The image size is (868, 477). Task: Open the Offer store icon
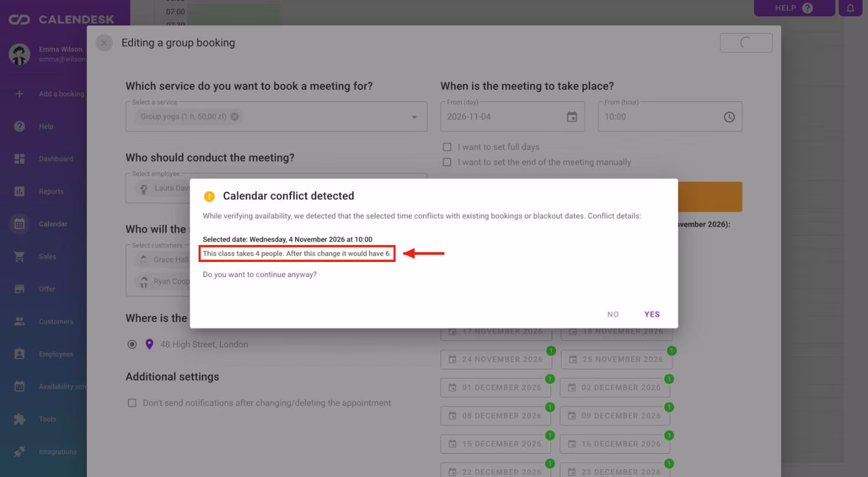(x=19, y=289)
